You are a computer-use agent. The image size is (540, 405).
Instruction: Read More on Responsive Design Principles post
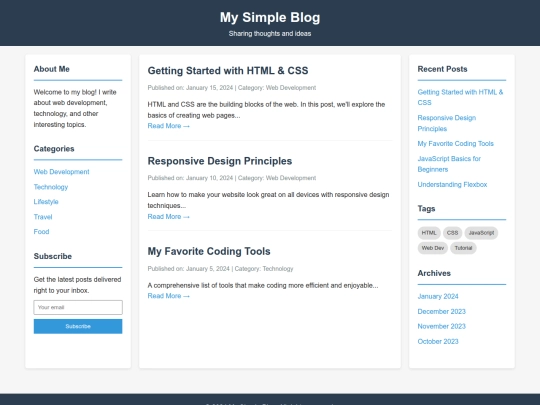point(168,217)
